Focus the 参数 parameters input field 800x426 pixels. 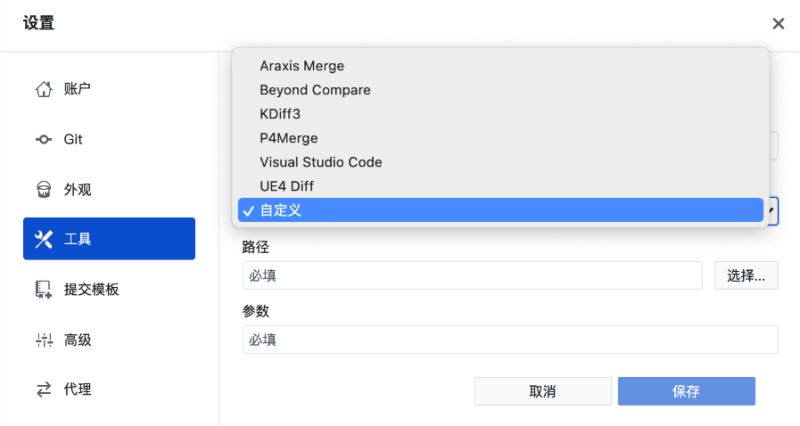pyautogui.click(x=509, y=340)
